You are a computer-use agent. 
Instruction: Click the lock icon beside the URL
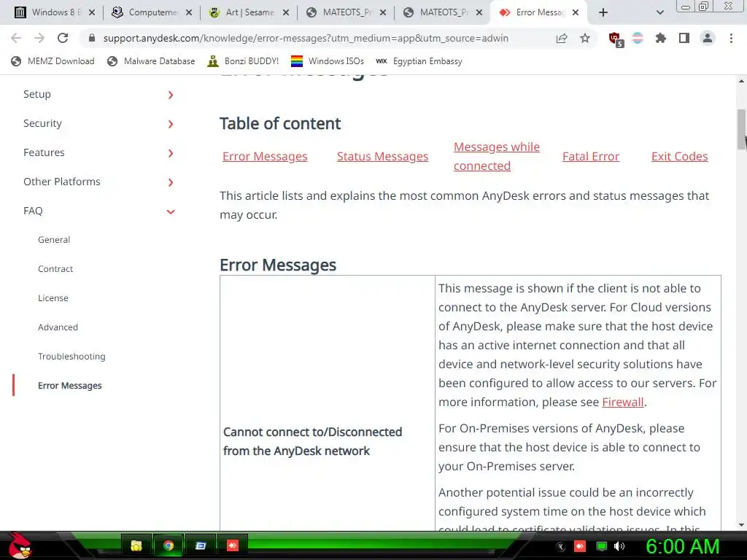[92, 38]
